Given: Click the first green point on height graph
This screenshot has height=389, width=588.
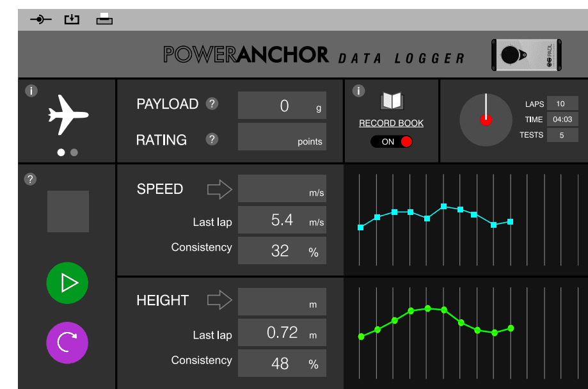Looking at the screenshot, I should coord(361,337).
